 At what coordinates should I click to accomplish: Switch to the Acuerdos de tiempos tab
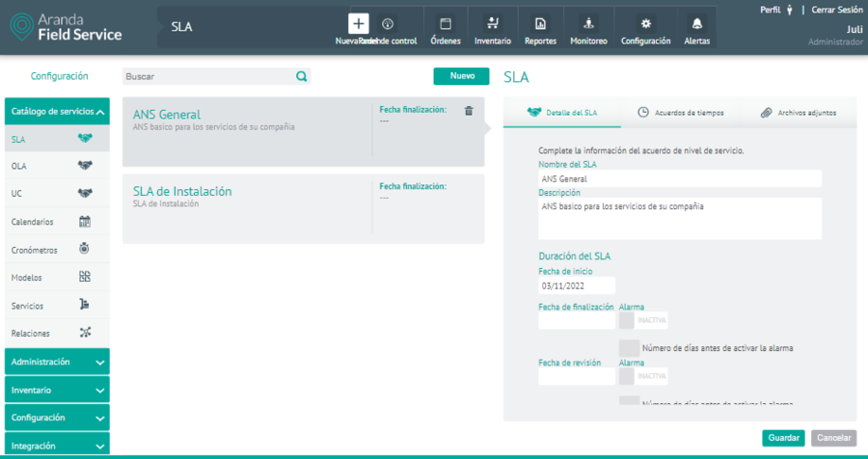tap(681, 113)
